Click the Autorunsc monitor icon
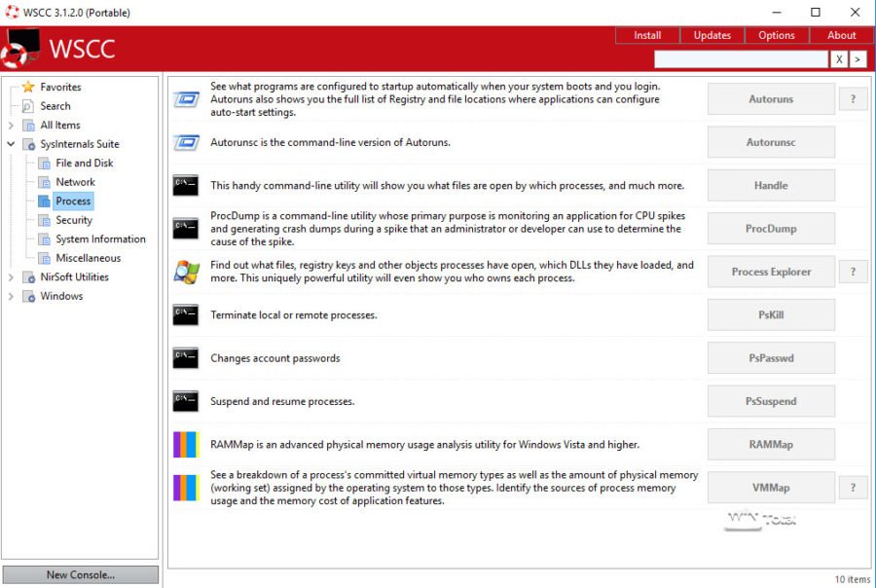Image resolution: width=876 pixels, height=588 pixels. pyautogui.click(x=186, y=141)
